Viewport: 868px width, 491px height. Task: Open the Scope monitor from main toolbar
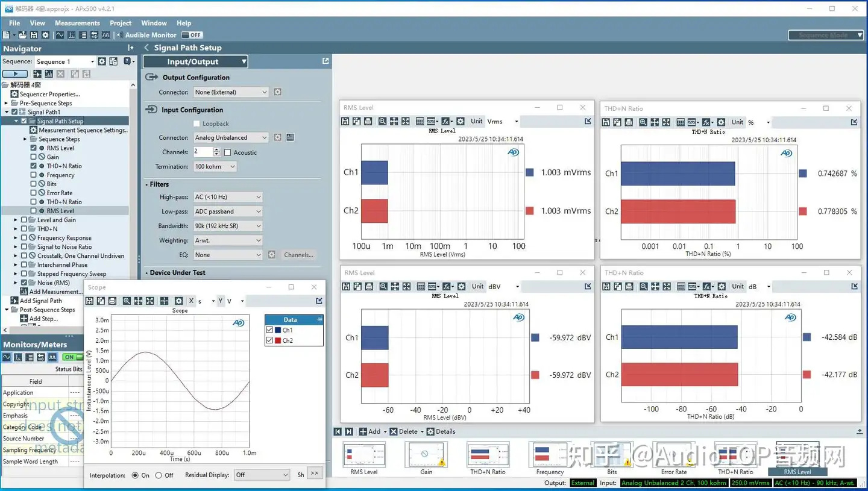pyautogui.click(x=60, y=35)
